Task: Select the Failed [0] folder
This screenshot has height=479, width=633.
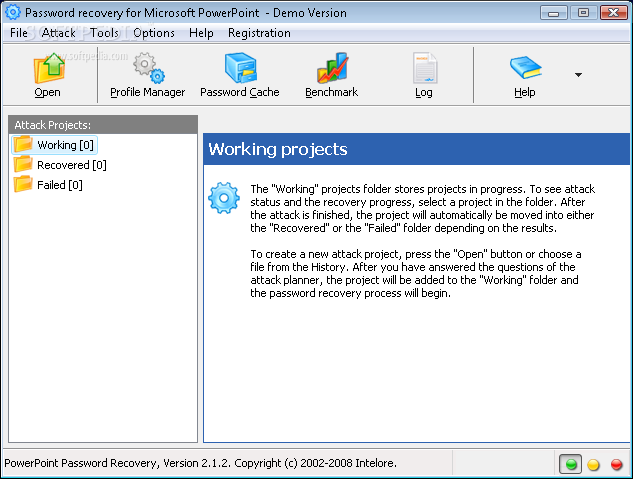Action: coord(48,185)
